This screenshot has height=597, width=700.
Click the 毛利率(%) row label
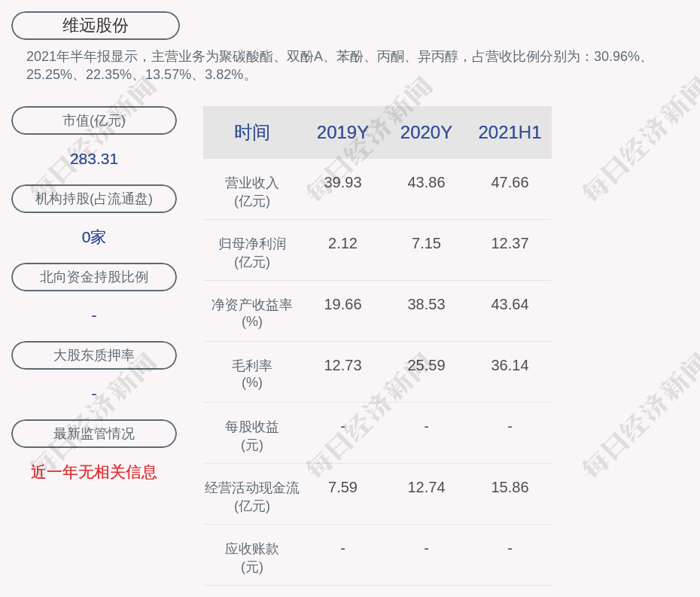point(251,374)
